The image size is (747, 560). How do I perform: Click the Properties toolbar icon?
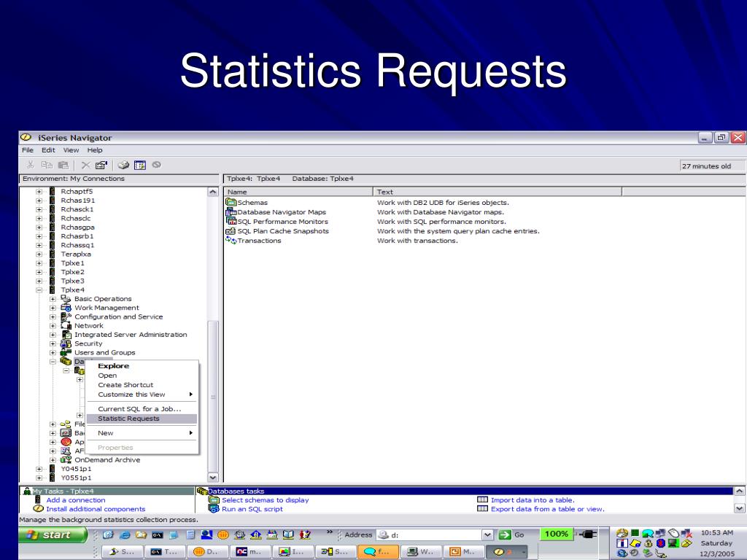(101, 165)
